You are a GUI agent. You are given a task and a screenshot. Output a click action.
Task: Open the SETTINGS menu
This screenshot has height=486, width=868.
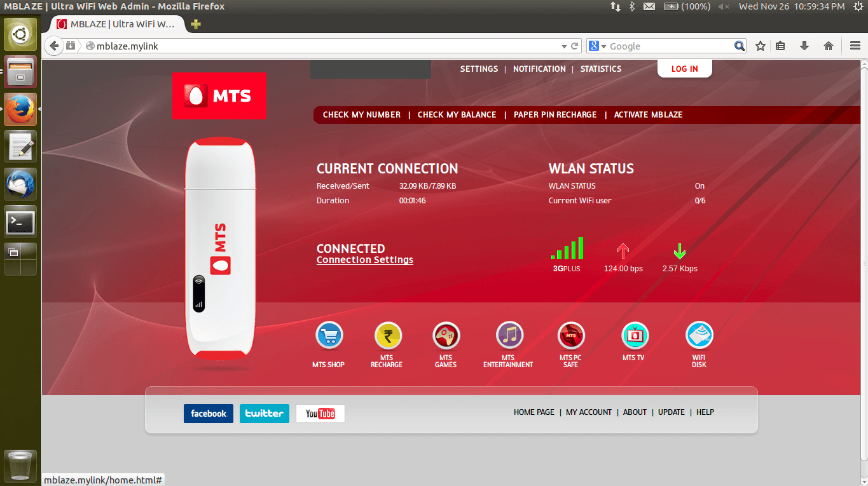(x=479, y=69)
